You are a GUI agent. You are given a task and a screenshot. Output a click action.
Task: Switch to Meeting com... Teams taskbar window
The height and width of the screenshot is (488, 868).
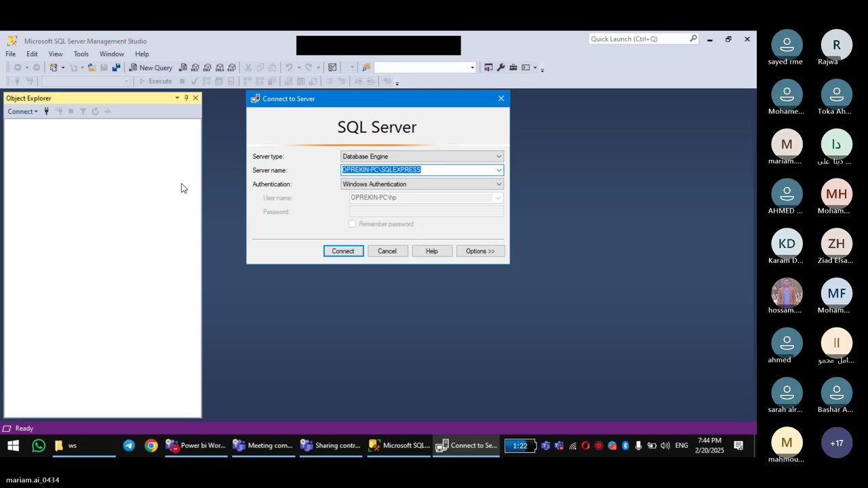point(262,445)
